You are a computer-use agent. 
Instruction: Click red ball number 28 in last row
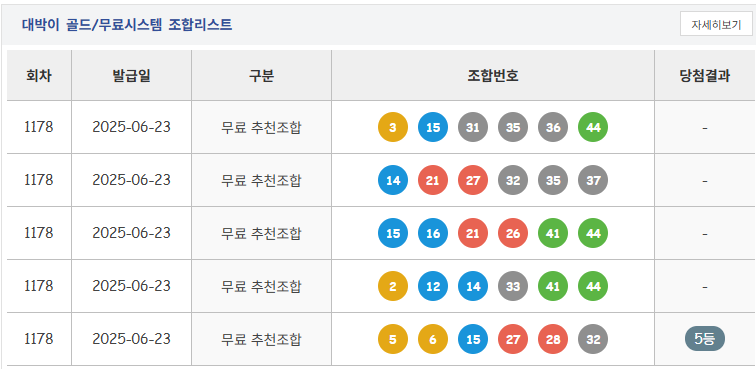tap(553, 339)
